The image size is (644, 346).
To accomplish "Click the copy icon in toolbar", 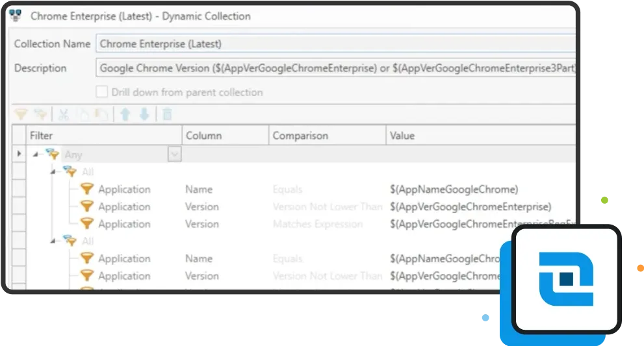I will point(84,114).
